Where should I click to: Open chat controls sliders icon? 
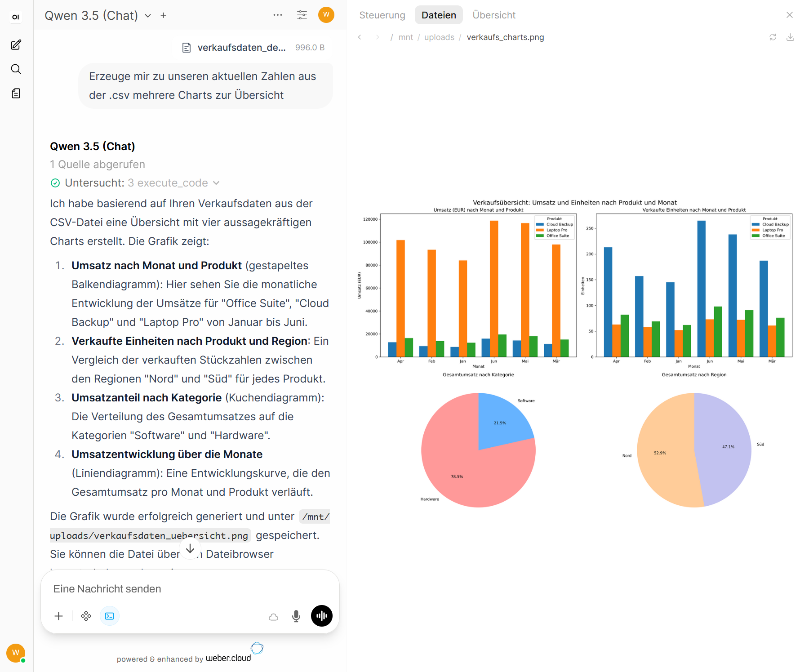click(x=302, y=15)
